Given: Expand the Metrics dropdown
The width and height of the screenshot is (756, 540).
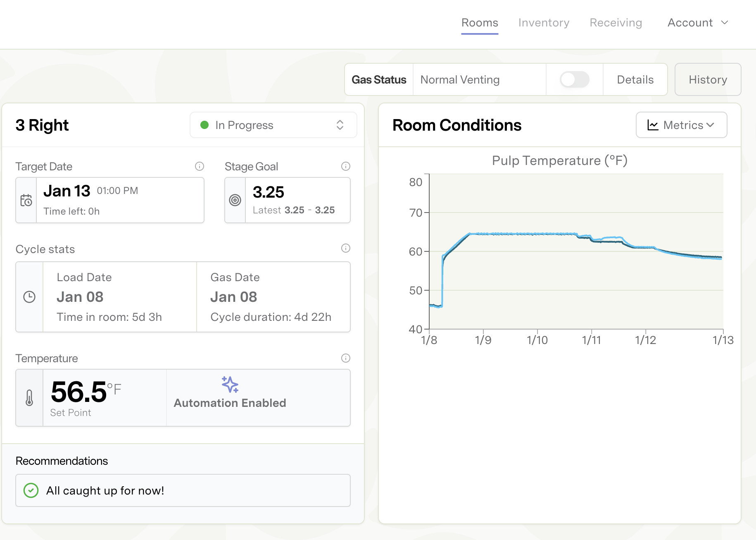Looking at the screenshot, I should coord(681,125).
